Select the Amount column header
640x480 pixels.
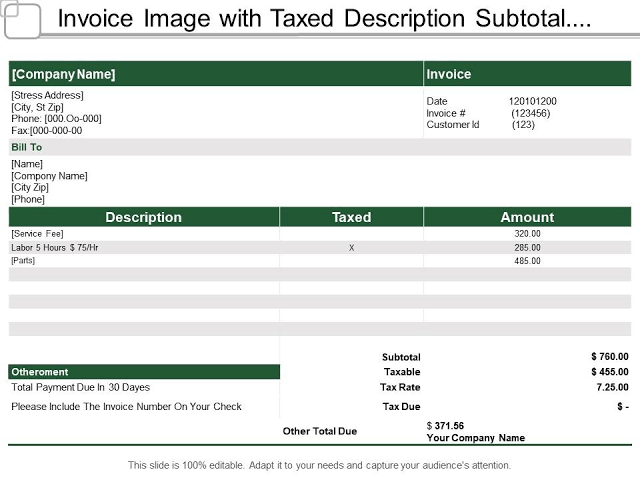tap(527, 217)
